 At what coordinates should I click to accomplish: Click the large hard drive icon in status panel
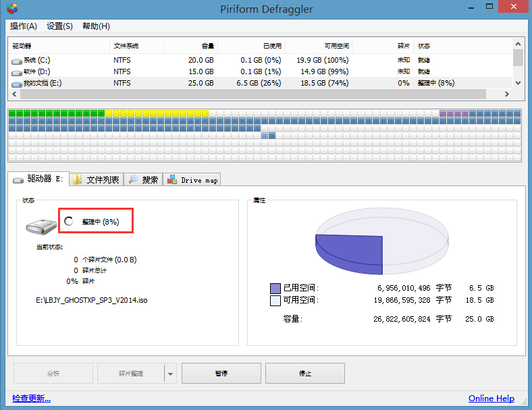point(41,226)
